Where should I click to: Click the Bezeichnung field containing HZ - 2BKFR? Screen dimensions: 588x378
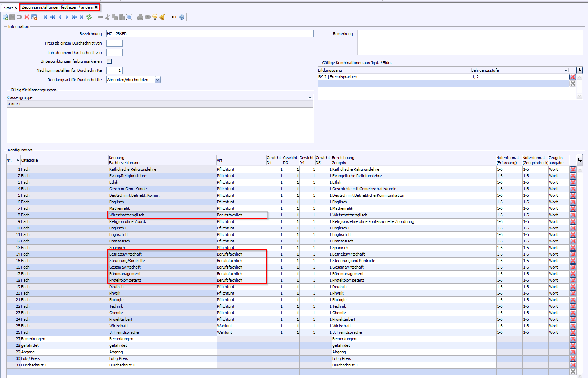tap(210, 34)
